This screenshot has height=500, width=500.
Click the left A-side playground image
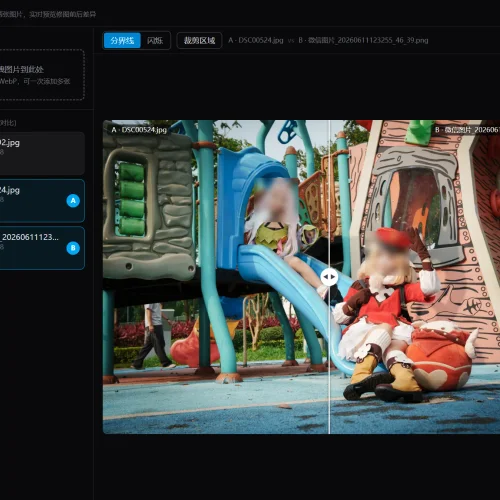[x=216, y=277]
